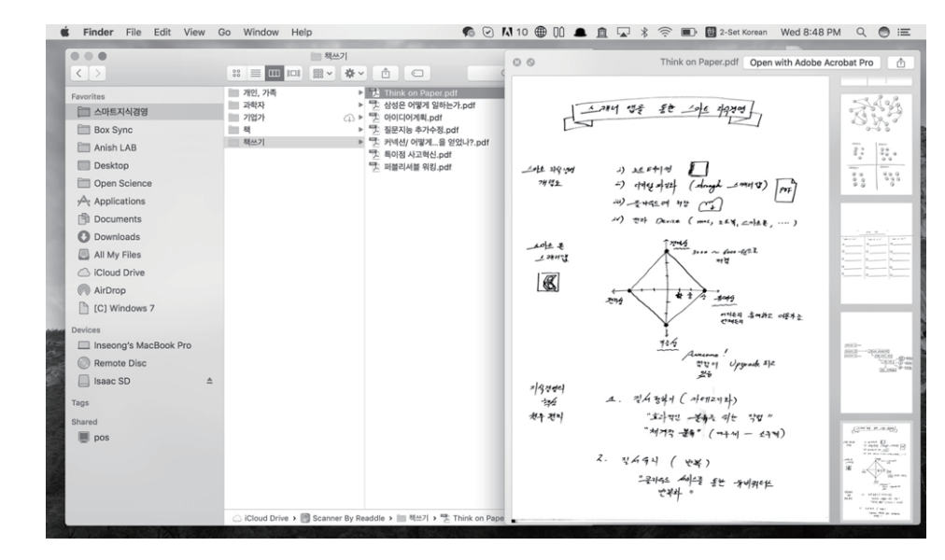Open the Action gear dropdown menu
This screenshot has width=945, height=560.
click(x=354, y=74)
